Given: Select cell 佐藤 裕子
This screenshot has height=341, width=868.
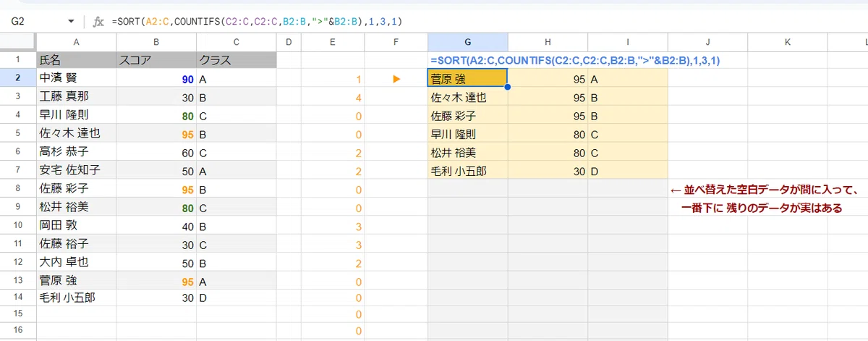Looking at the screenshot, I should pyautogui.click(x=76, y=245).
